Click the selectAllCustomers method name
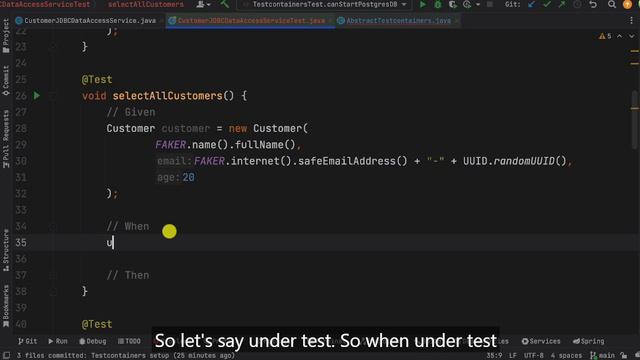The width and height of the screenshot is (640, 360). point(167,96)
